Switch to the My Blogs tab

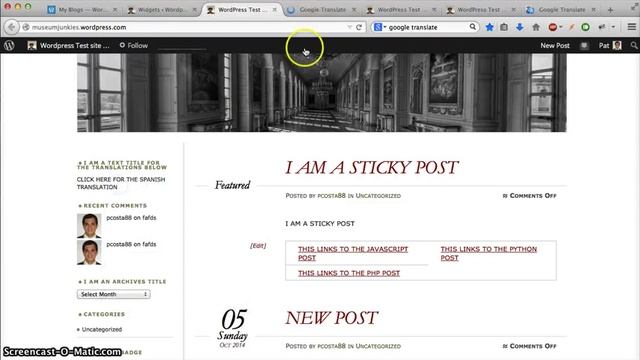tap(83, 10)
